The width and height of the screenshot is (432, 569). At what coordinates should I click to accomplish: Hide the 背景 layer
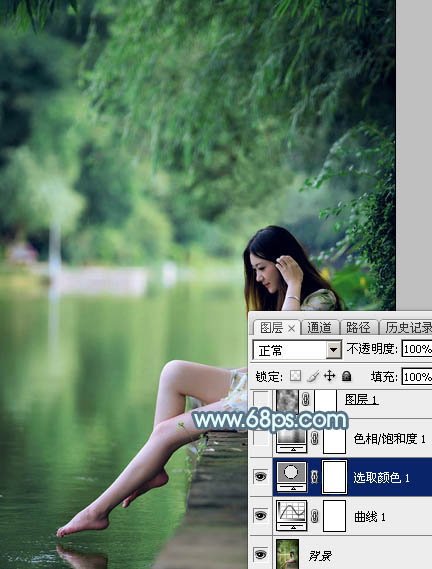pyautogui.click(x=261, y=554)
